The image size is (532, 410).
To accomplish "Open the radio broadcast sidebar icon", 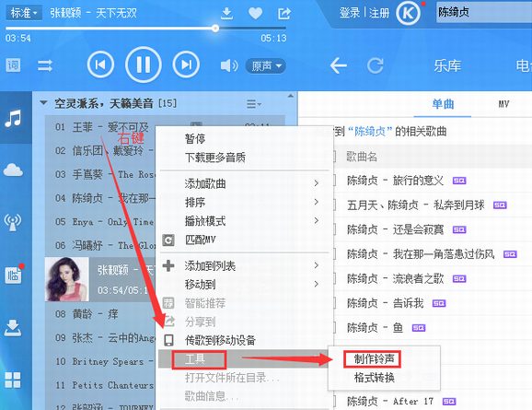I will [13, 222].
